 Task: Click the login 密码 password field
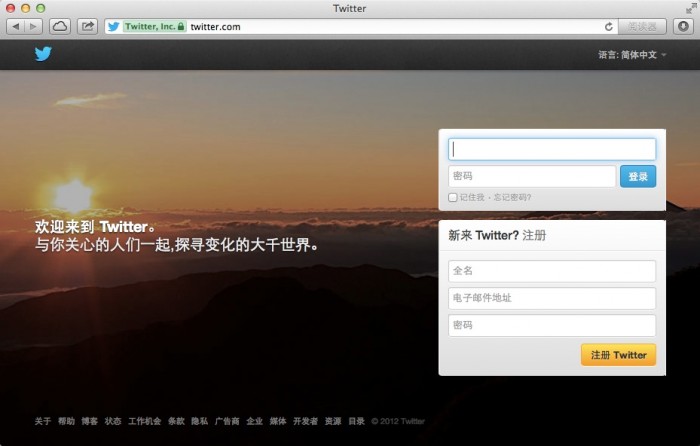pyautogui.click(x=532, y=176)
